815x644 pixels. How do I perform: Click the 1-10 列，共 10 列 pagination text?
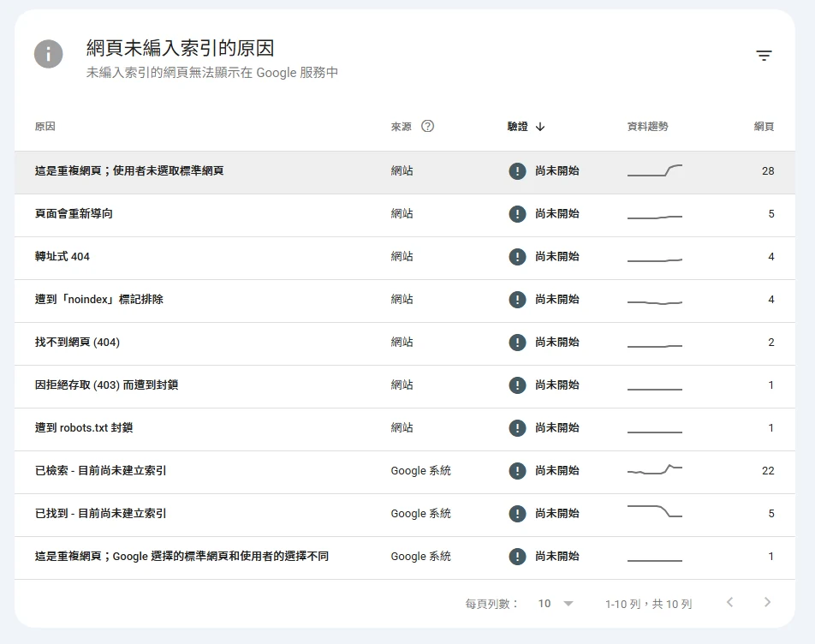coord(648,604)
